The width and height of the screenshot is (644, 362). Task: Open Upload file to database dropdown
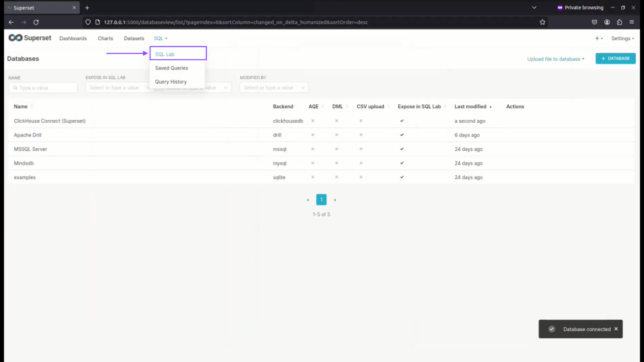[x=555, y=59]
